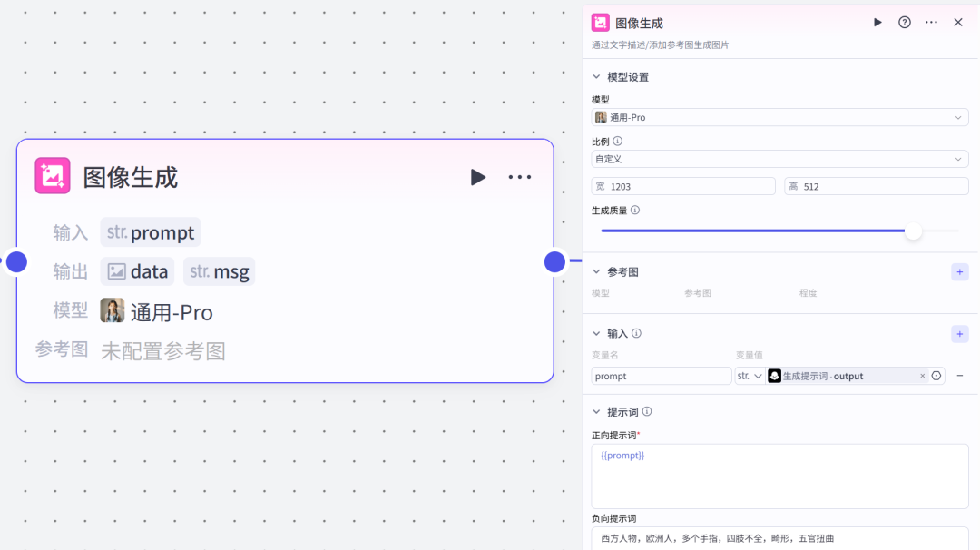Click the 生成提示词 source icon in the variable chip
This screenshot has height=550, width=980.
(x=774, y=375)
